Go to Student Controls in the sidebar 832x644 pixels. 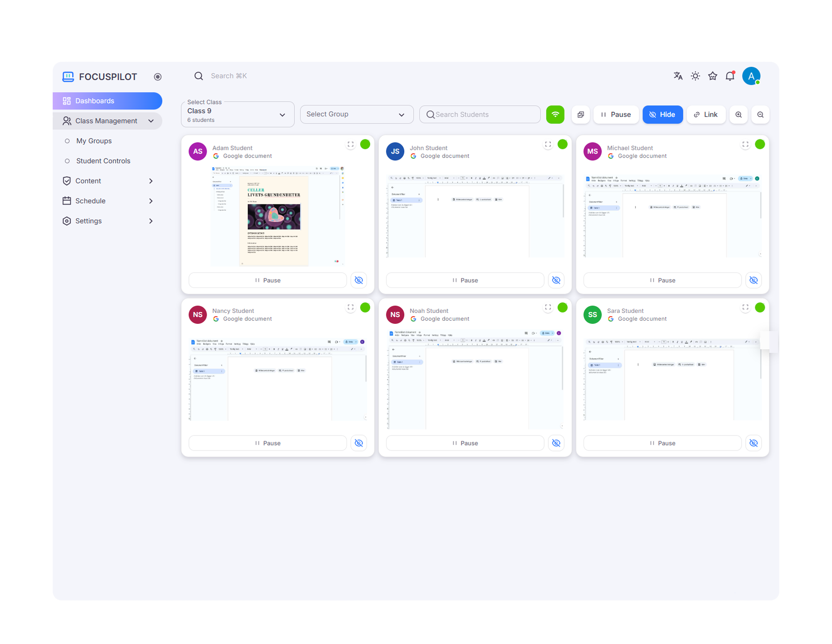coord(103,161)
